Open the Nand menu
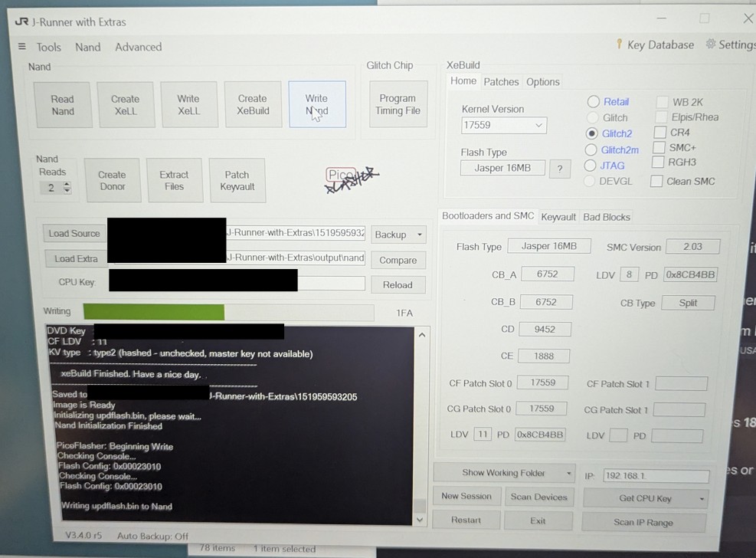The width and height of the screenshot is (756, 558). 88,48
